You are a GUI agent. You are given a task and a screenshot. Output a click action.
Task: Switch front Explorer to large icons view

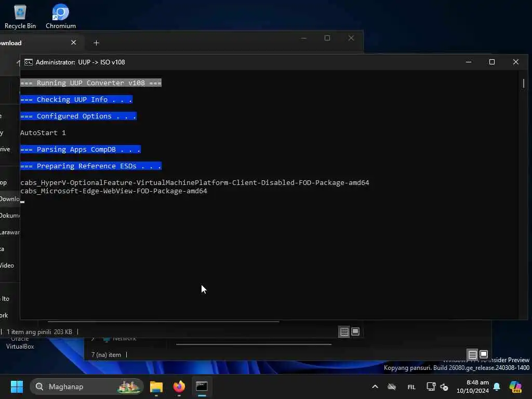[355, 331]
